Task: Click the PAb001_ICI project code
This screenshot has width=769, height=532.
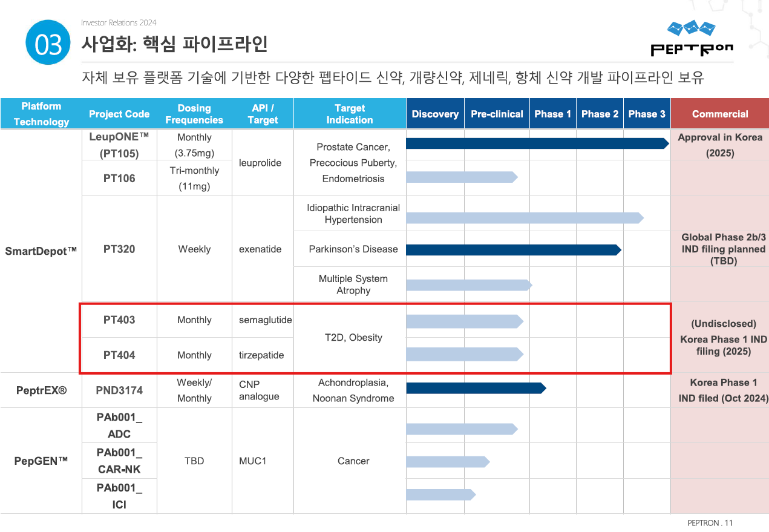Action: [x=119, y=496]
